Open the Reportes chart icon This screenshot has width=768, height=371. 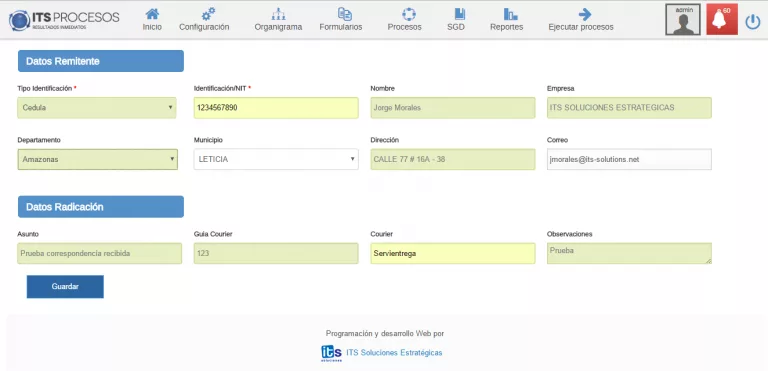pyautogui.click(x=510, y=14)
